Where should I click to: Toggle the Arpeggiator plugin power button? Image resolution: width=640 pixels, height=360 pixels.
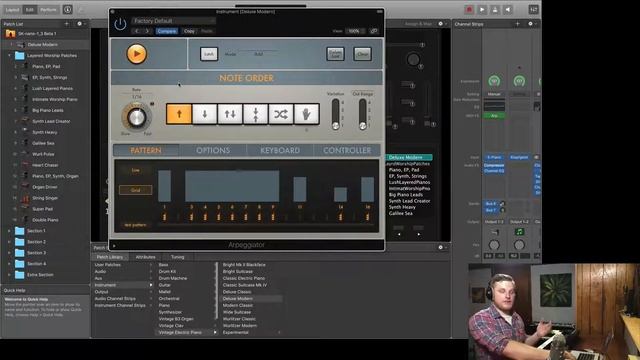120,24
